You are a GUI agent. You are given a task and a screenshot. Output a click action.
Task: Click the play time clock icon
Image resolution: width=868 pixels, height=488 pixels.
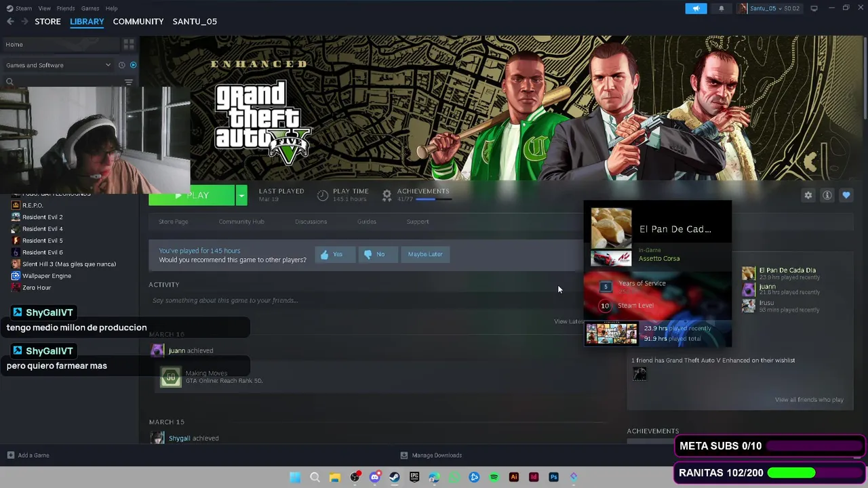point(323,195)
